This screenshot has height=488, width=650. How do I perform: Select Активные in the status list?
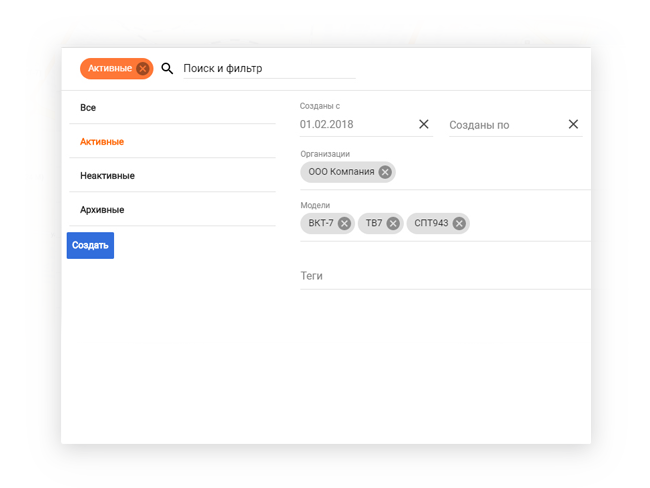point(172,141)
